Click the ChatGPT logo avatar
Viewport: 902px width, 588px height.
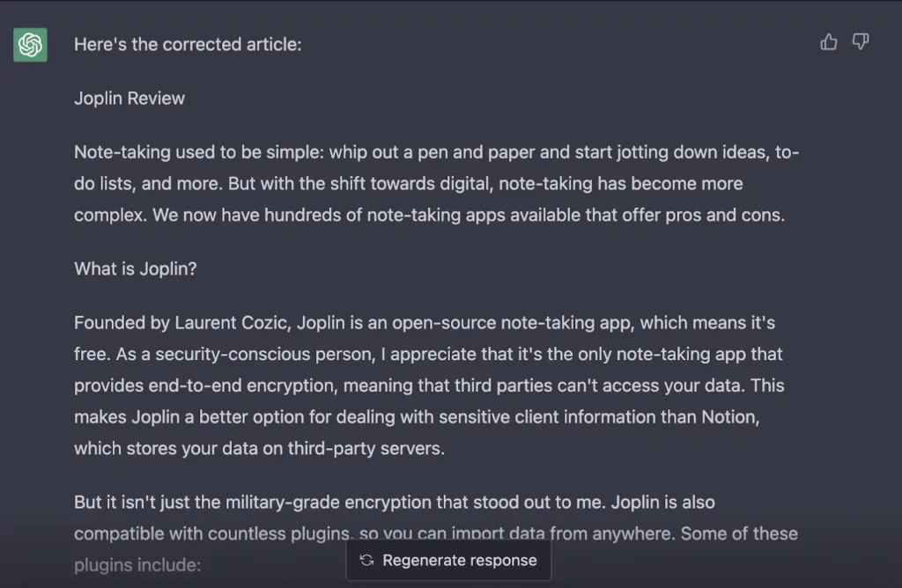click(x=30, y=44)
